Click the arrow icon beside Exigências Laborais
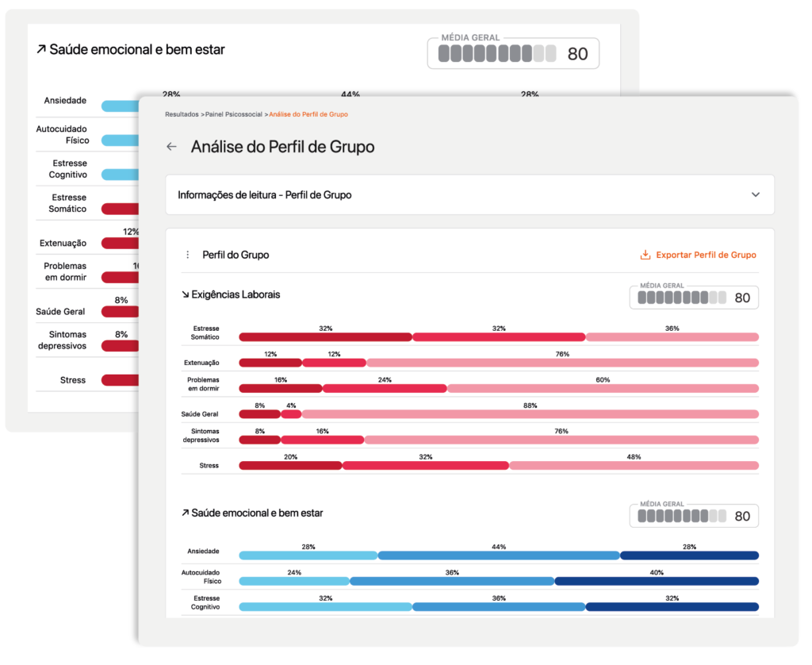812x665 pixels. pyautogui.click(x=185, y=294)
